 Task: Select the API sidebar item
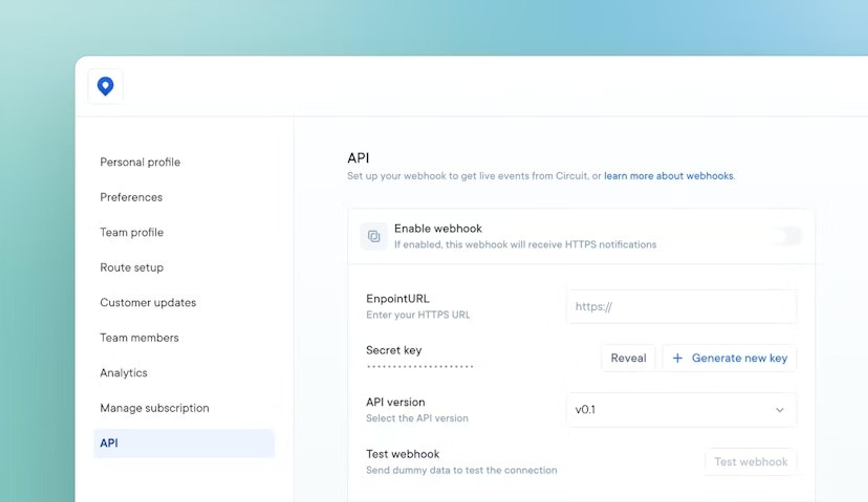(x=184, y=443)
